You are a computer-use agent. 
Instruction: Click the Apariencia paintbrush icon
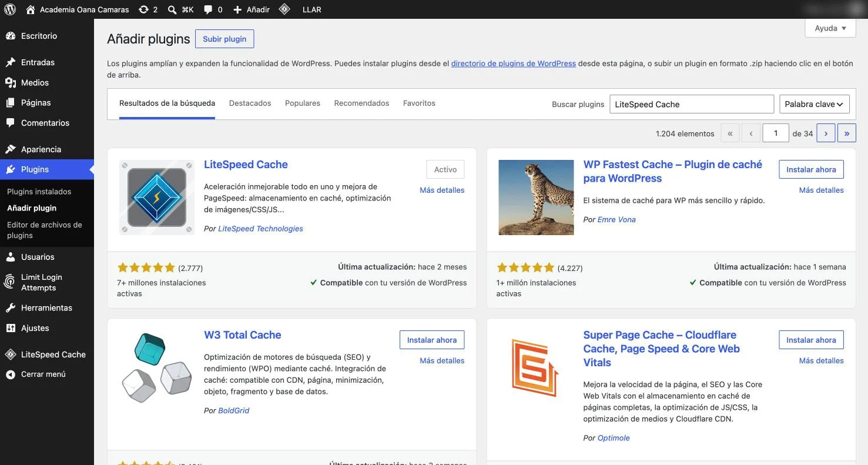pyautogui.click(x=11, y=149)
